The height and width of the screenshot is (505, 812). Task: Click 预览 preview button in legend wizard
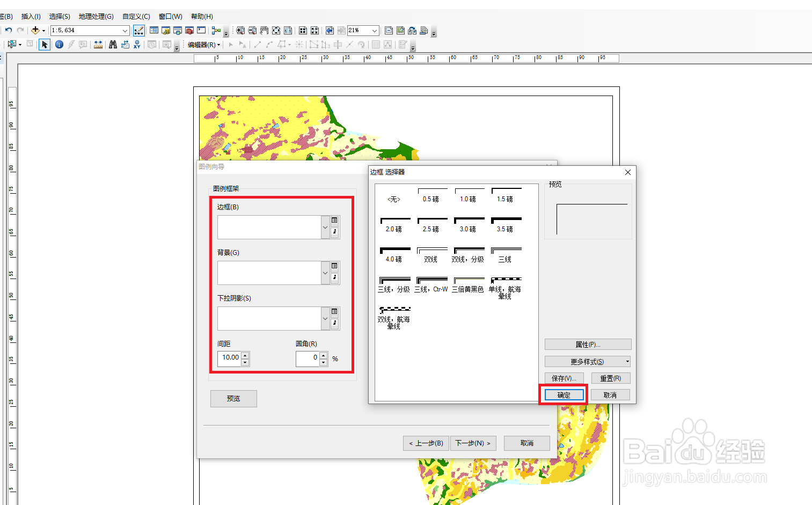click(233, 399)
